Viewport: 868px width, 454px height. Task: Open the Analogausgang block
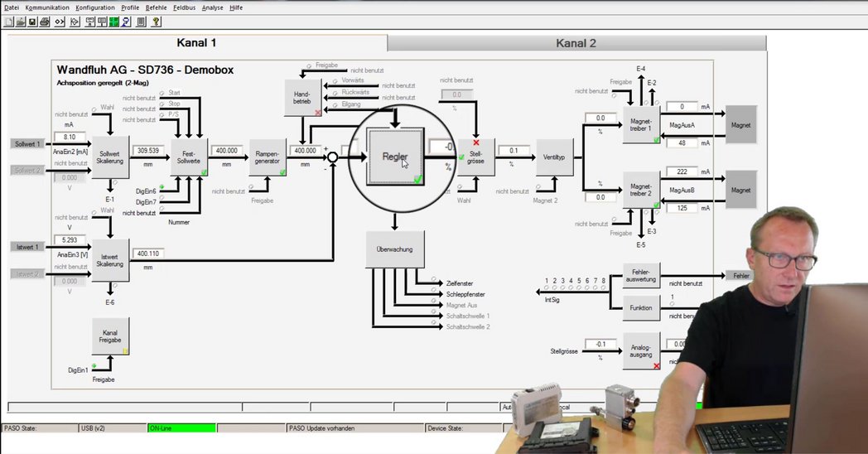(641, 351)
